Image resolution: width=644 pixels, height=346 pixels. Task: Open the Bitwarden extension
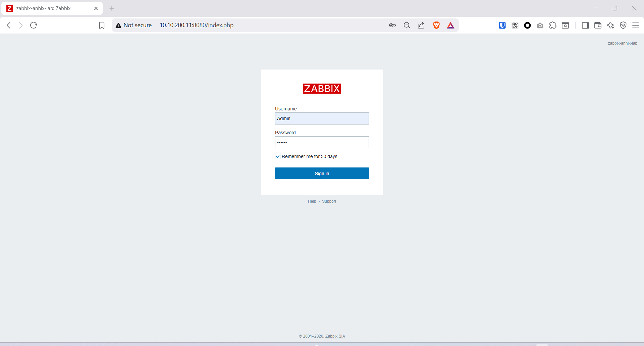502,25
